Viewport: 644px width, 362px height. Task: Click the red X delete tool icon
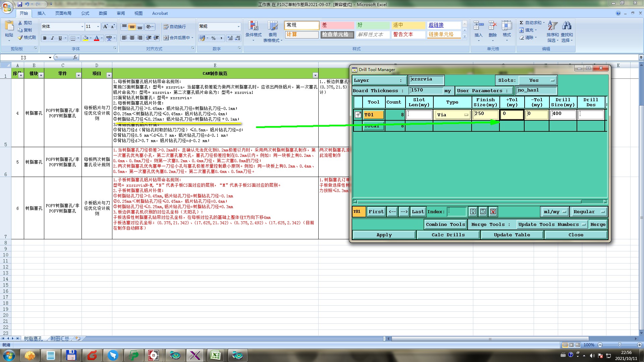point(493,212)
